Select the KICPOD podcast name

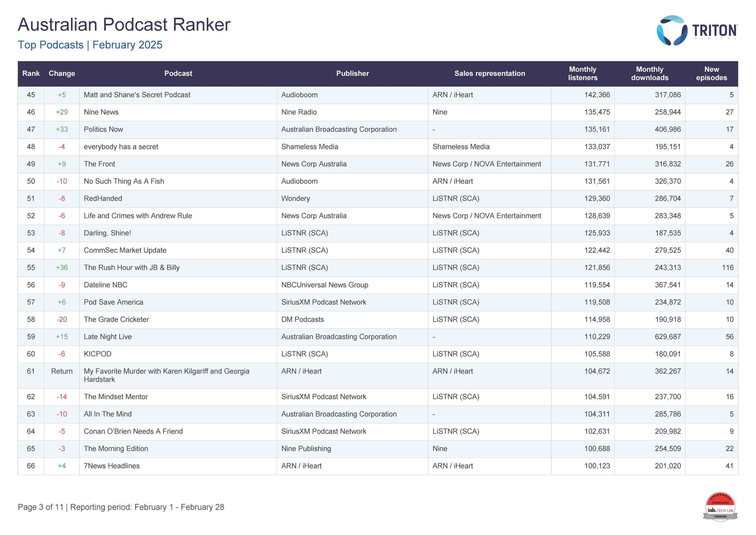pyautogui.click(x=97, y=354)
